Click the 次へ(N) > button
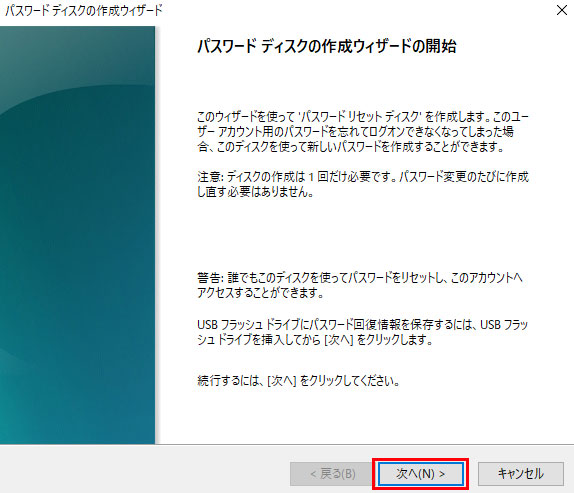 [421, 474]
